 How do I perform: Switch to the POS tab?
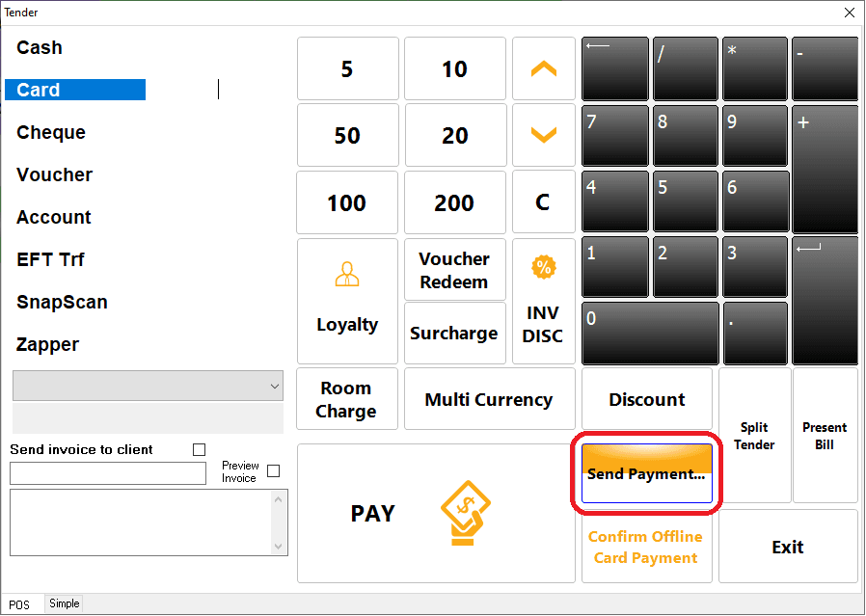click(x=20, y=604)
